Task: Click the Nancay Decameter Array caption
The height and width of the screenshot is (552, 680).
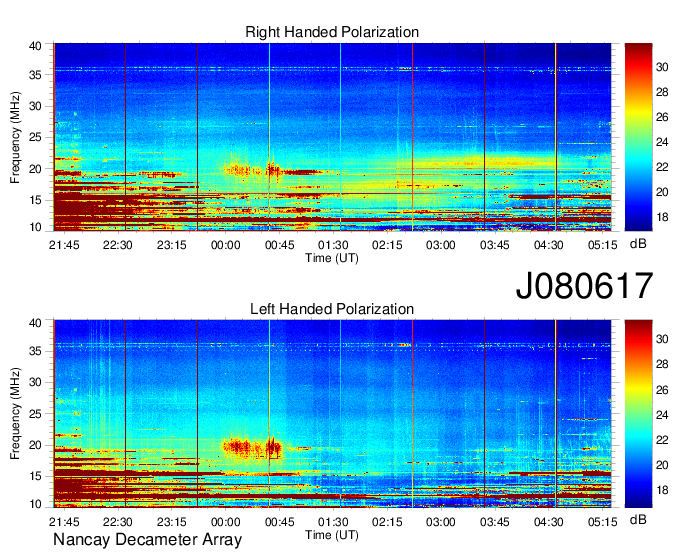Action: coord(147,540)
